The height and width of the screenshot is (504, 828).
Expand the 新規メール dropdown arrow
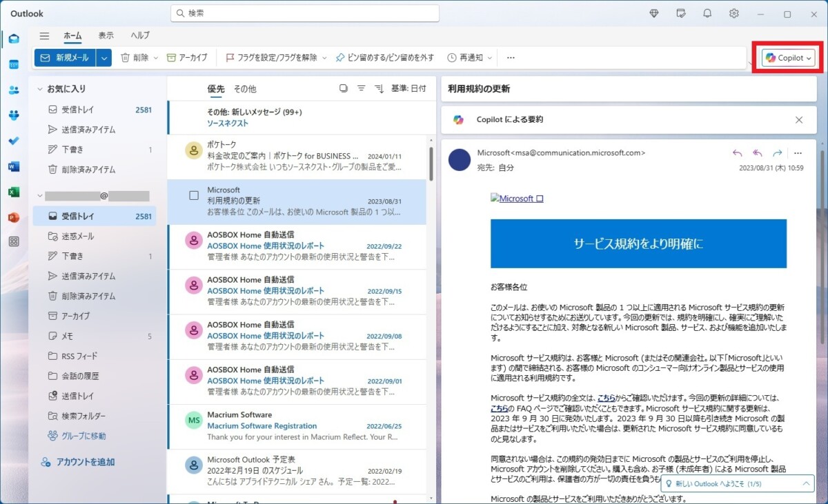pyautogui.click(x=103, y=58)
